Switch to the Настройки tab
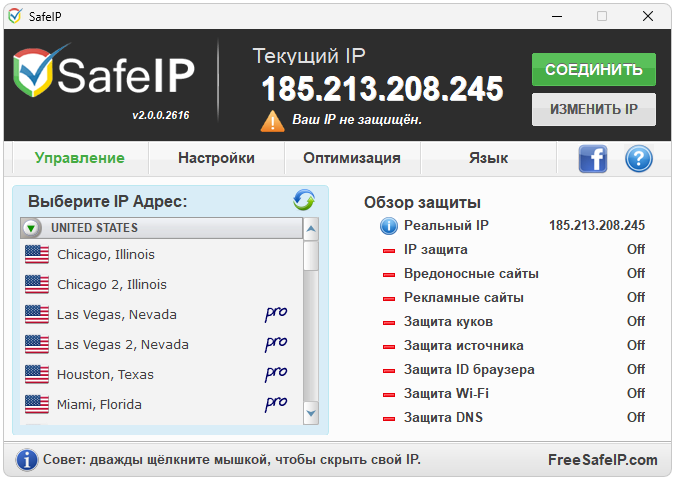This screenshot has height=481, width=677. [216, 158]
